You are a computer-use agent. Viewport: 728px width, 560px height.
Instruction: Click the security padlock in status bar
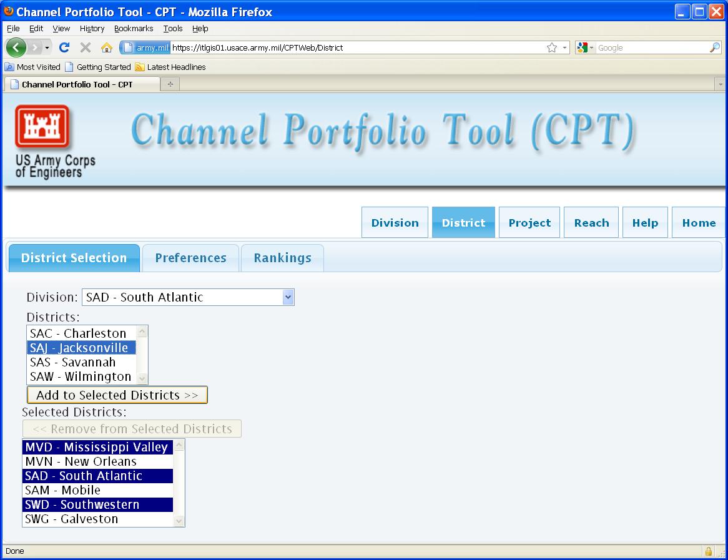coord(709,551)
